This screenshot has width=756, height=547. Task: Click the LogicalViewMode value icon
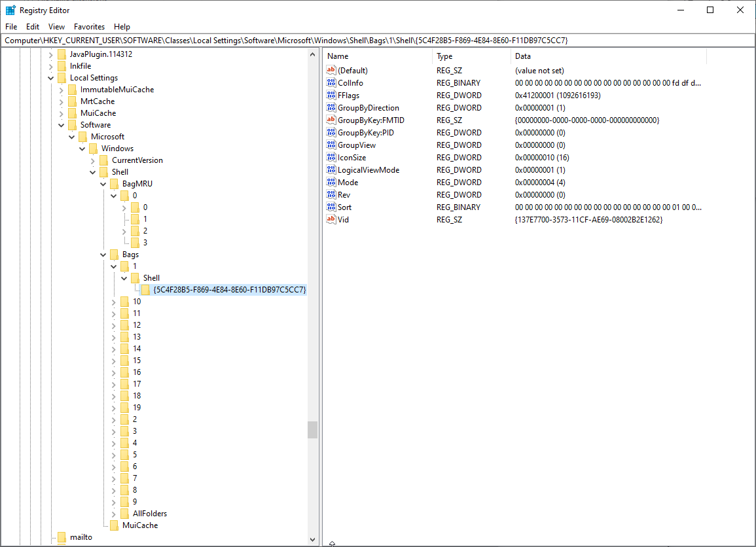pos(331,169)
